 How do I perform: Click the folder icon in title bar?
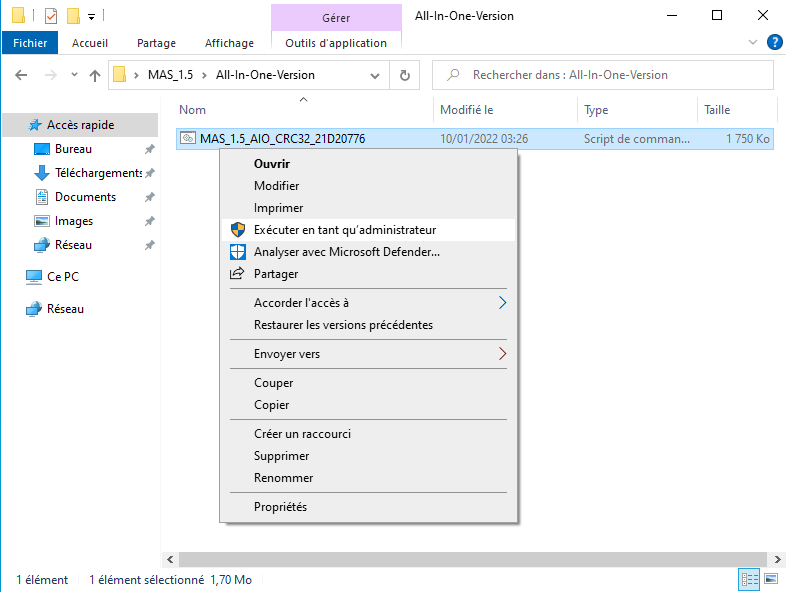[19, 16]
